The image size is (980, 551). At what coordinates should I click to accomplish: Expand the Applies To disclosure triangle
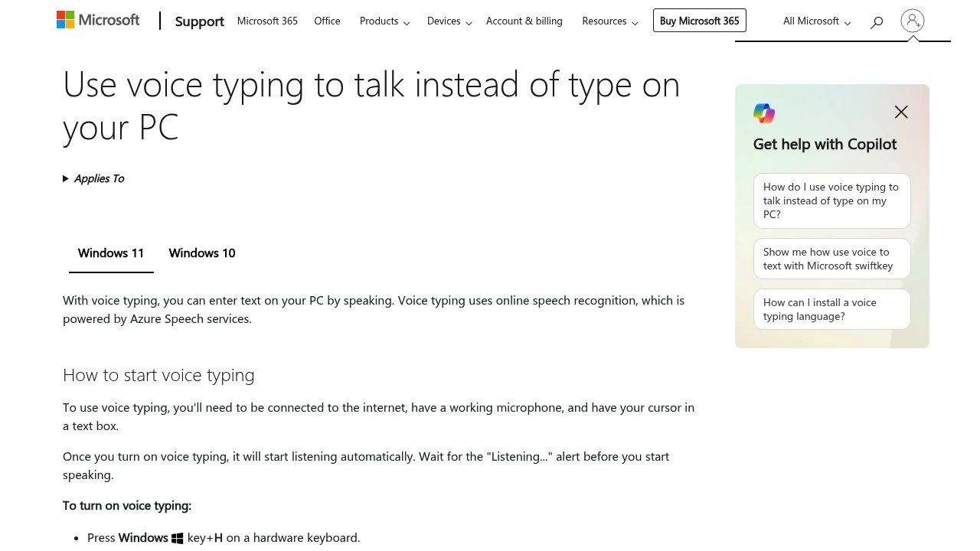(66, 178)
